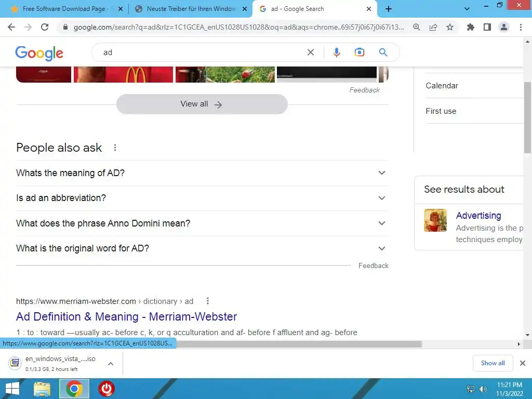Switch to Neuste Treiber für Ihren Windows tab
532x399 pixels.
(190, 9)
